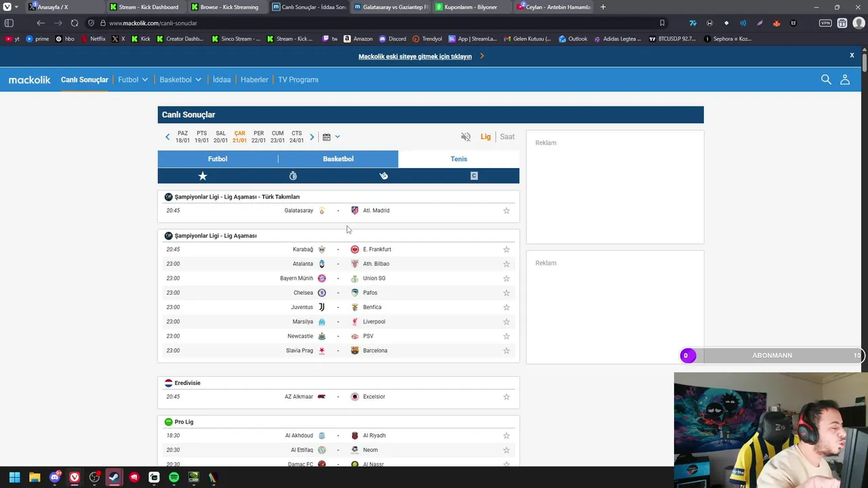Favorite the Atalanta - Ath. Bilbao match
The image size is (868, 488).
coord(506,264)
